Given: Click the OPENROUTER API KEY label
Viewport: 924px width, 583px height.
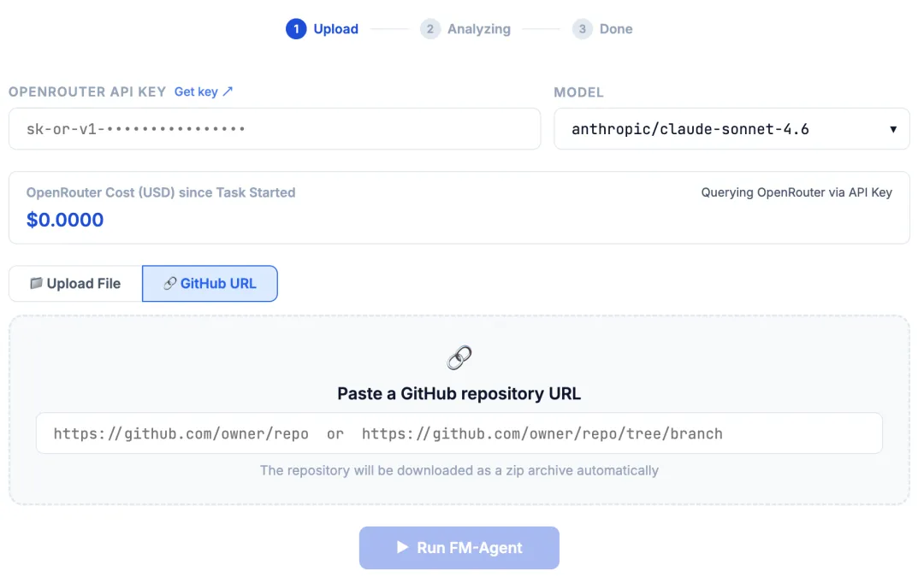Looking at the screenshot, I should coord(87,91).
